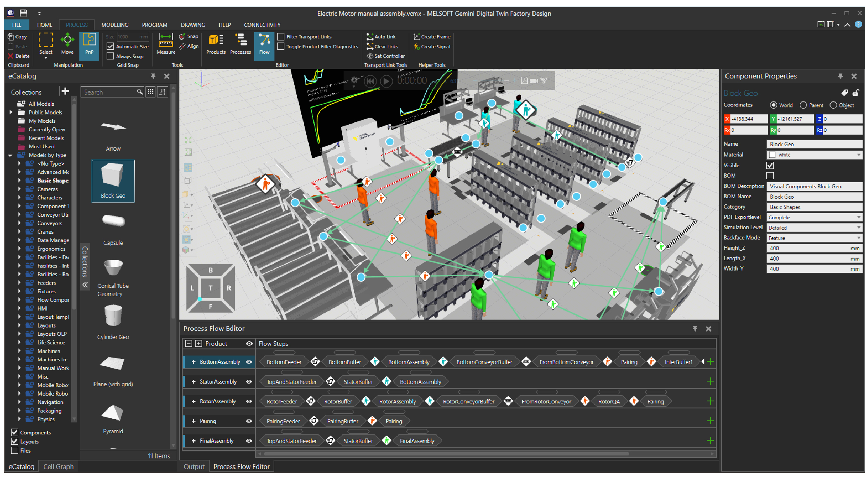
Task: Click the BottomFeeder flow step
Action: pyautogui.click(x=284, y=362)
